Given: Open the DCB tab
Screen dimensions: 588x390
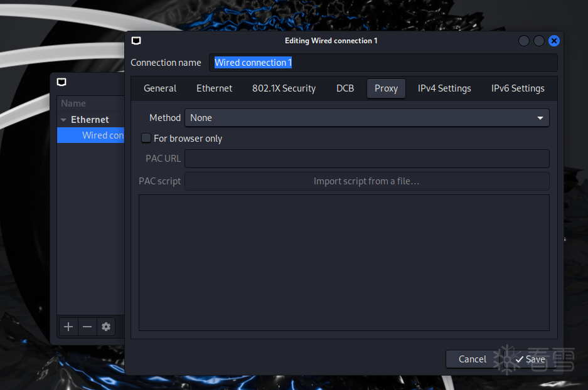Looking at the screenshot, I should tap(345, 88).
